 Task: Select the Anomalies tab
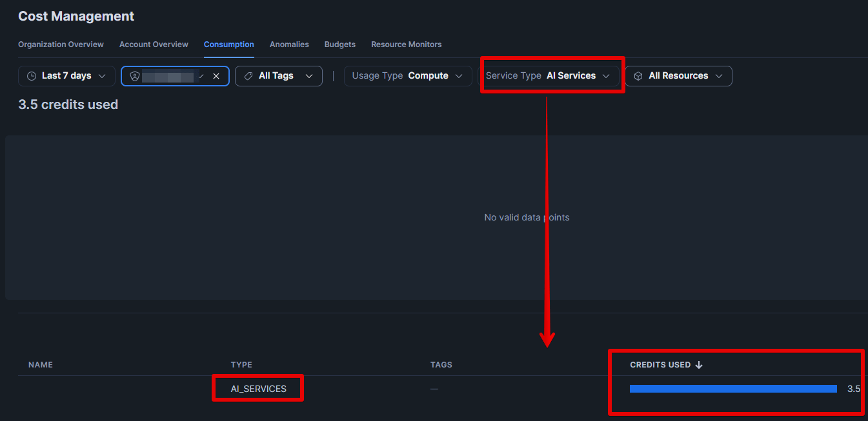tap(289, 44)
